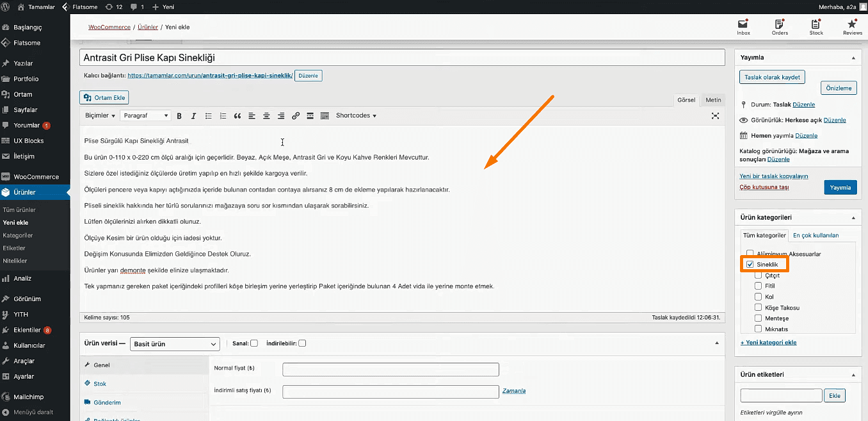Screen dimensions: 868x421
Task: Center align the editor text
Action: [x=266, y=116]
